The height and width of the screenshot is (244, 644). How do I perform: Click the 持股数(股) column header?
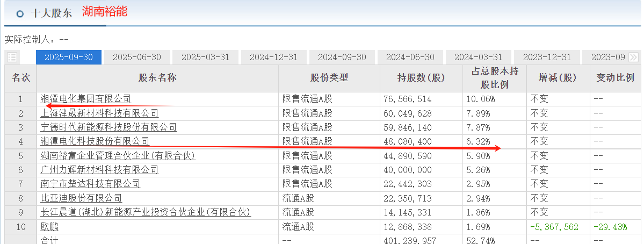tap(421, 78)
